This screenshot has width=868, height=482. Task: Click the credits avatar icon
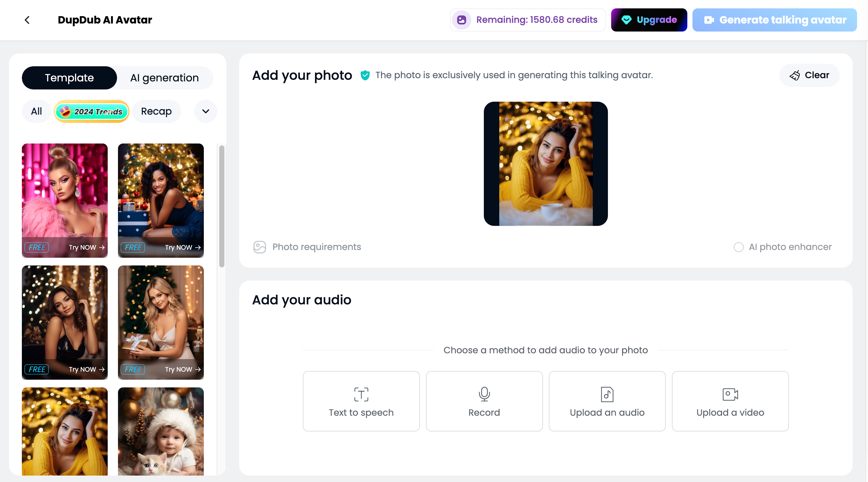click(462, 20)
